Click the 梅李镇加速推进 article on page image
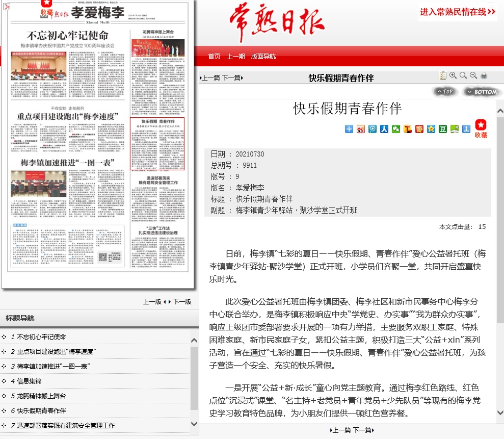The image size is (504, 439). (x=67, y=187)
